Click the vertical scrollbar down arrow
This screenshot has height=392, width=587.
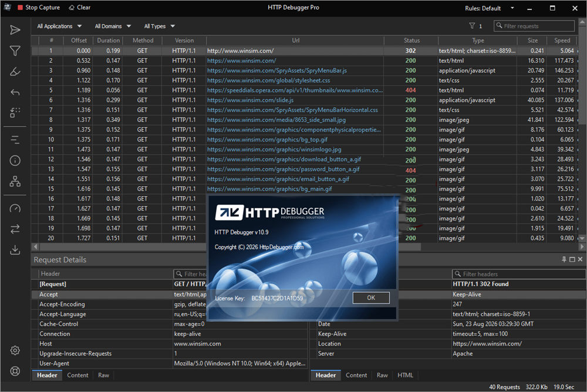[582, 238]
